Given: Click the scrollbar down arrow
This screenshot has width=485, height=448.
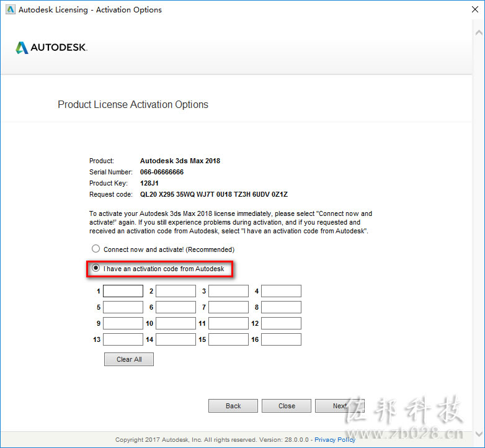Looking at the screenshot, I should (x=479, y=434).
